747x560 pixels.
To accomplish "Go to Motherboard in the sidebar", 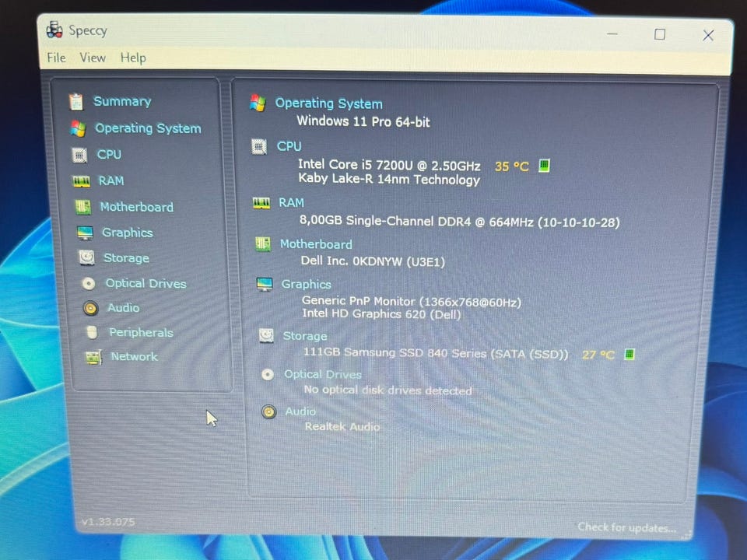I will (x=137, y=207).
